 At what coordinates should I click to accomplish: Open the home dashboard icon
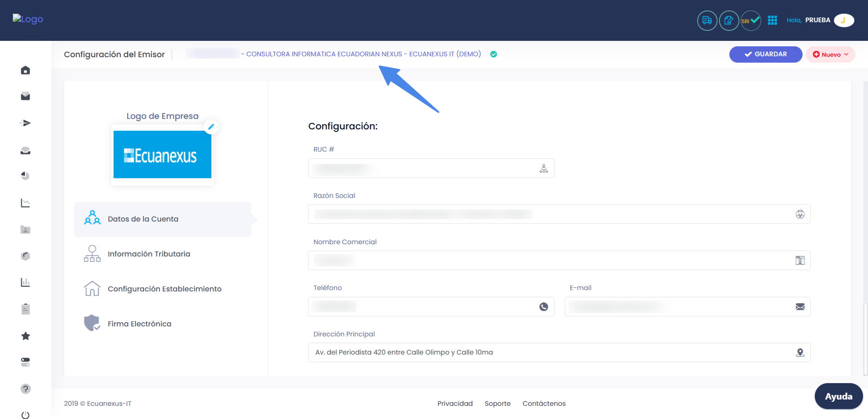pos(25,70)
